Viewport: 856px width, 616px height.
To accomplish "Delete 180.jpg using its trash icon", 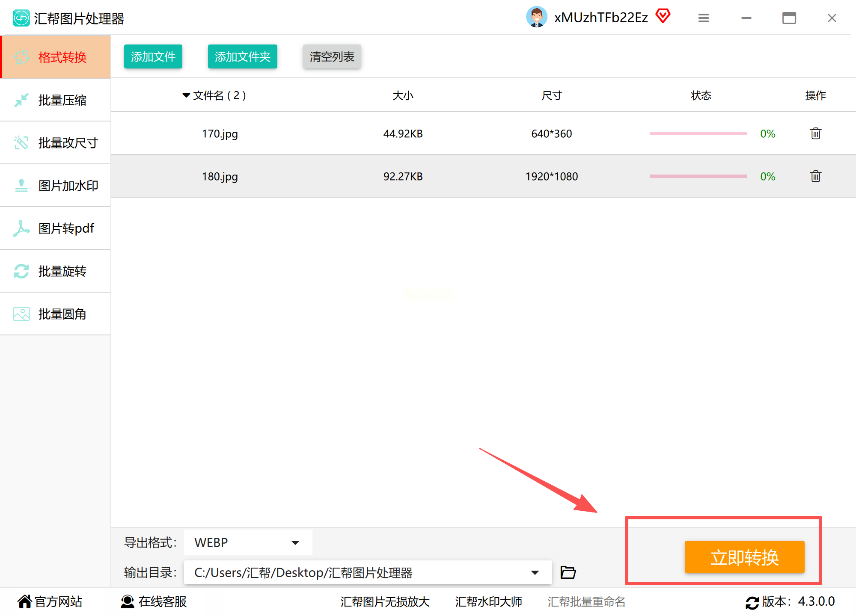I will [x=815, y=176].
